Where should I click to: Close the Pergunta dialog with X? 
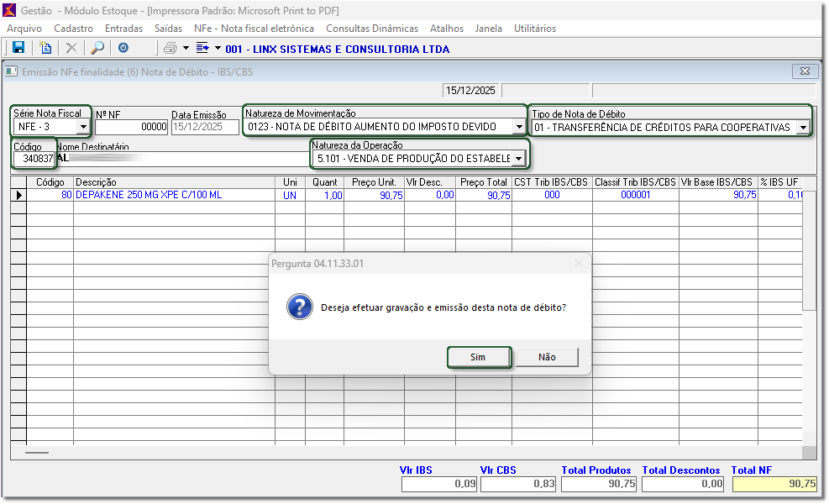point(579,264)
